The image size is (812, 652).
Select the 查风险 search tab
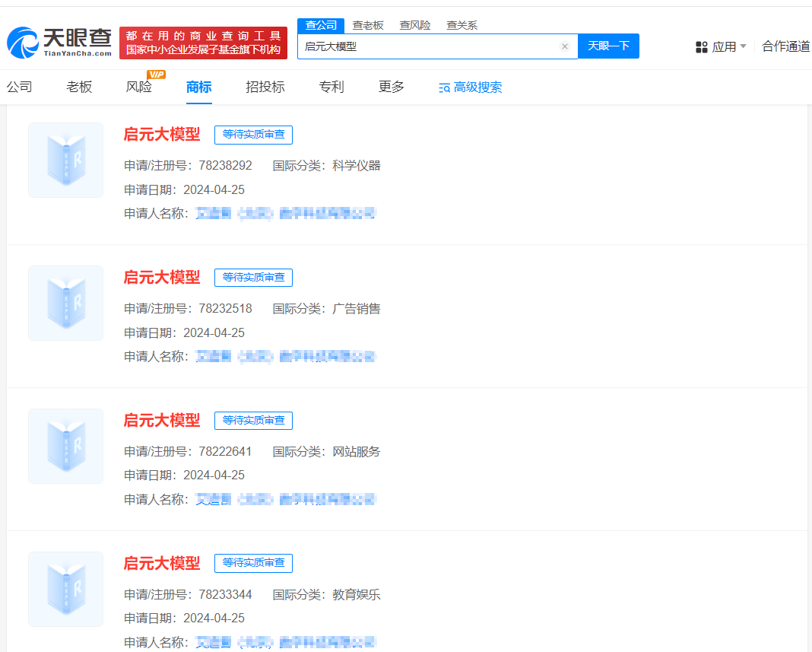point(415,25)
